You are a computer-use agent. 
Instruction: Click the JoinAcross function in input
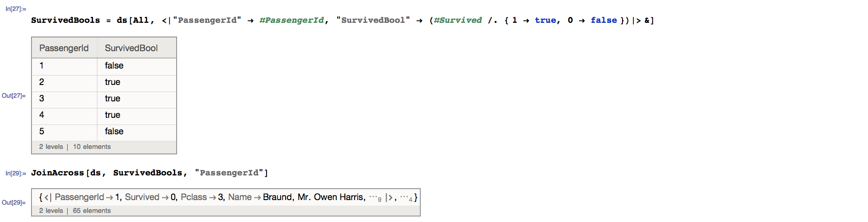tap(58, 173)
